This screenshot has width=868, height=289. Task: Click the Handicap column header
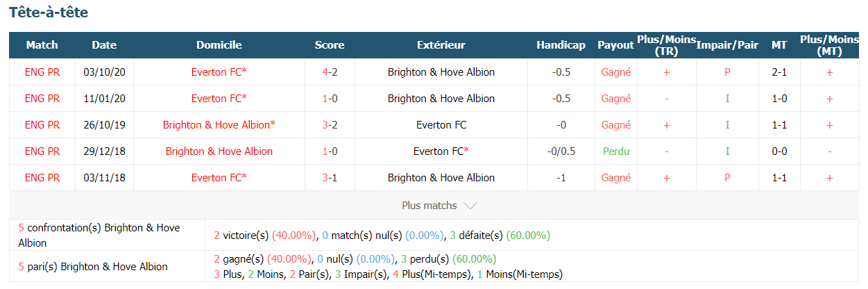tap(561, 45)
